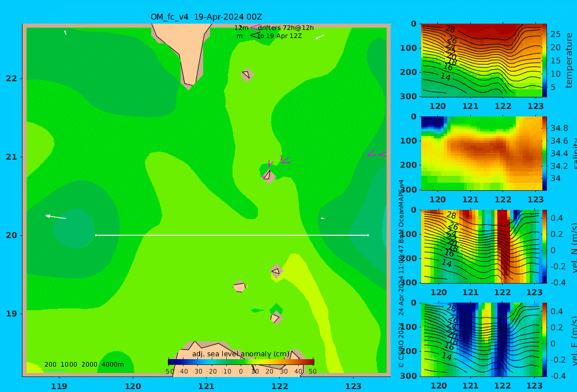The height and width of the screenshot is (392, 577).
Task: Click main map longitude tick label 121
Action: coord(206,386)
